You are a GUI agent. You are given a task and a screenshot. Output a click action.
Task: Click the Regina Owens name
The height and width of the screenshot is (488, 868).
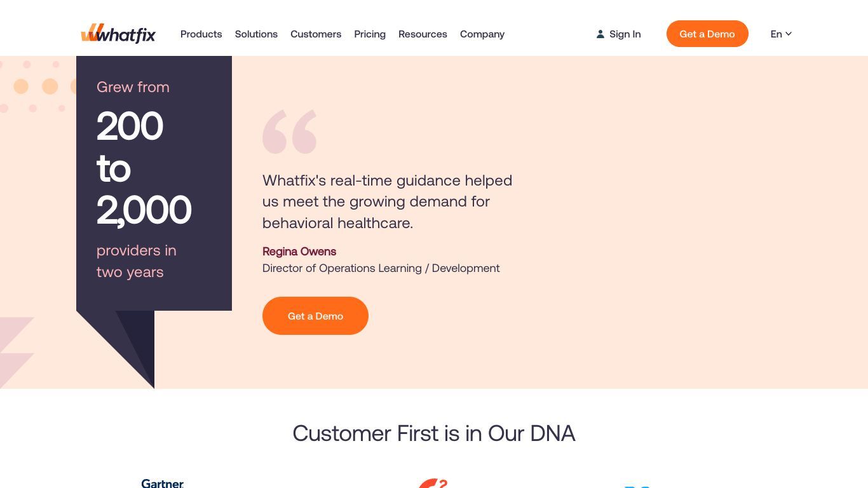click(299, 252)
